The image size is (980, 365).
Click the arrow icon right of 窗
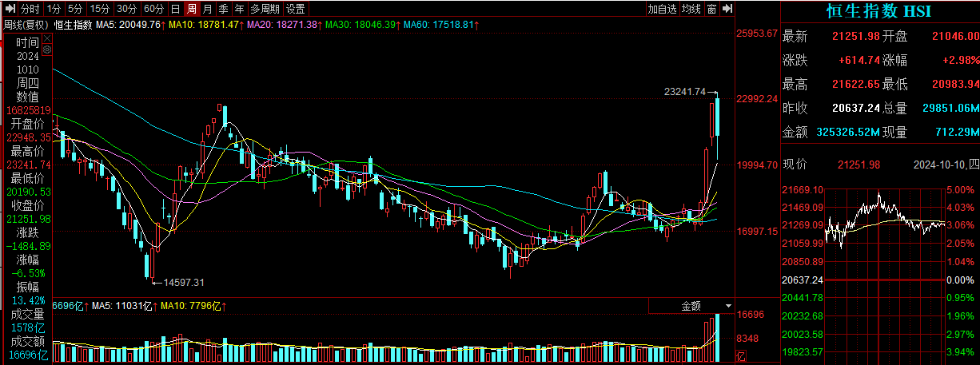[x=727, y=9]
